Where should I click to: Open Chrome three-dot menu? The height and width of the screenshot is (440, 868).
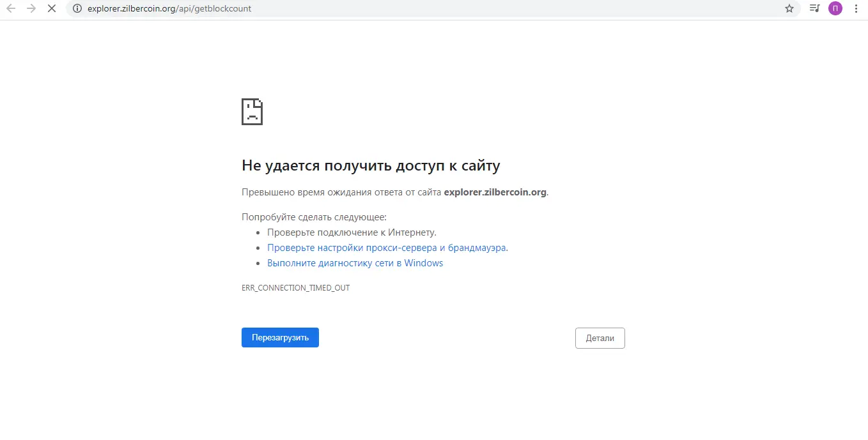(x=856, y=9)
